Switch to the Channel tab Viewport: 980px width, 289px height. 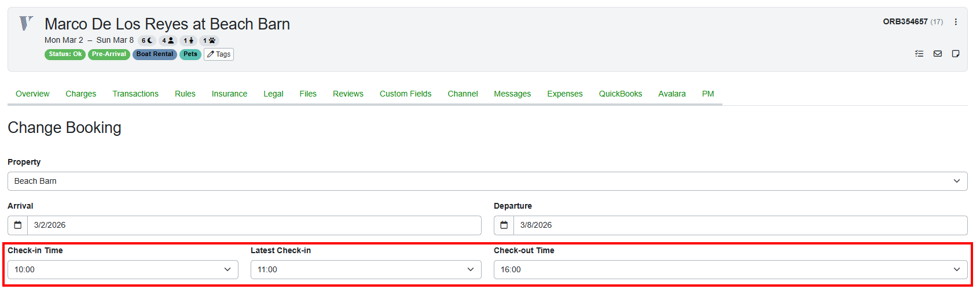463,94
